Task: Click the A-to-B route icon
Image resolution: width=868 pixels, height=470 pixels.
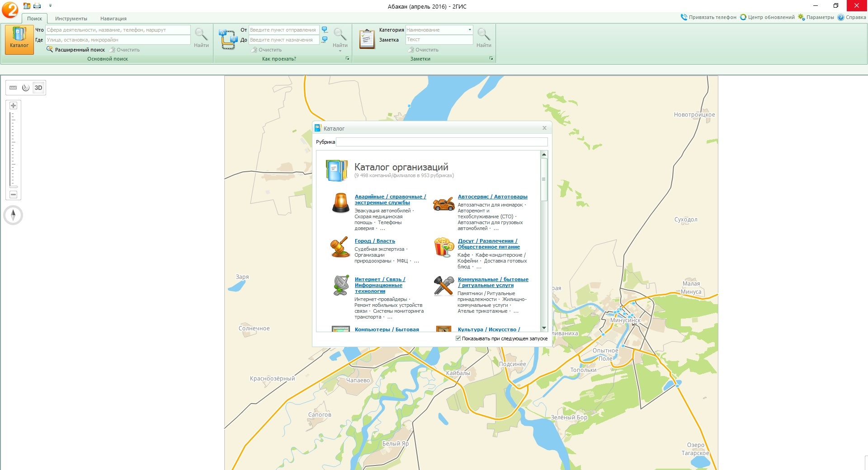Action: click(x=228, y=39)
